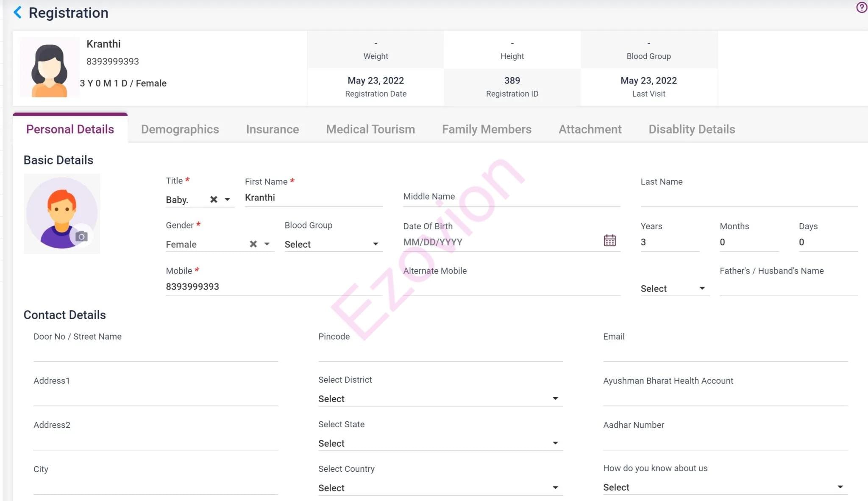This screenshot has width=868, height=501.
Task: Click the back arrow beside Registration
Action: (x=17, y=12)
